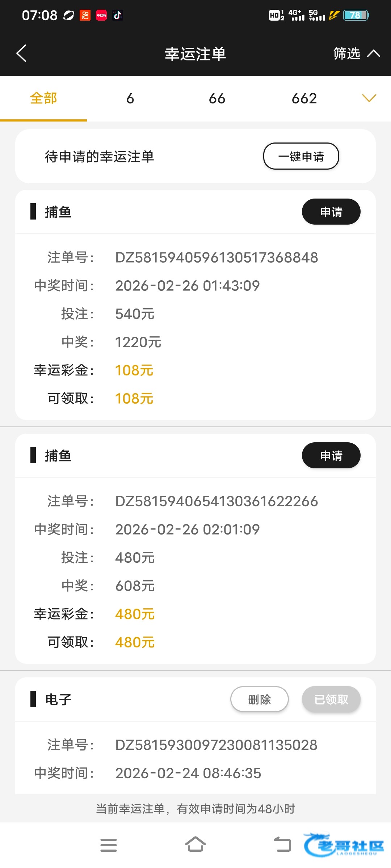Image resolution: width=391 pixels, height=868 pixels.
Task: Tap the battery indicator icon
Action: click(x=356, y=15)
